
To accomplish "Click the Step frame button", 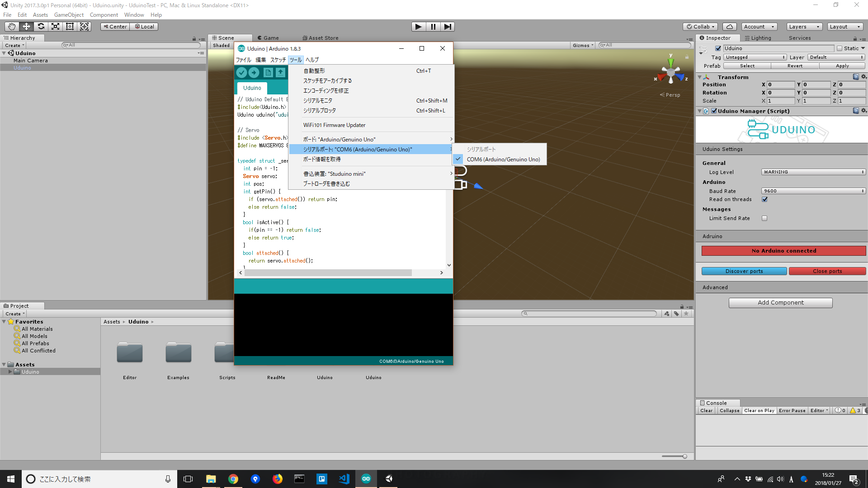I will click(447, 27).
